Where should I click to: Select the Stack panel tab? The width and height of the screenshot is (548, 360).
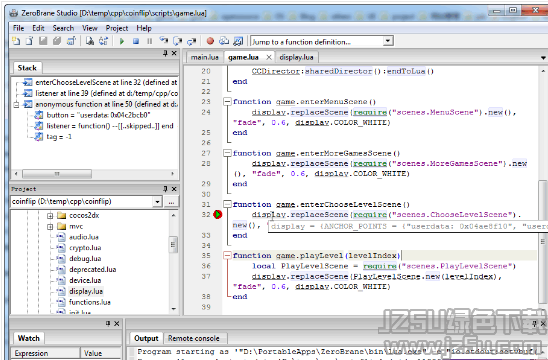[x=27, y=68]
